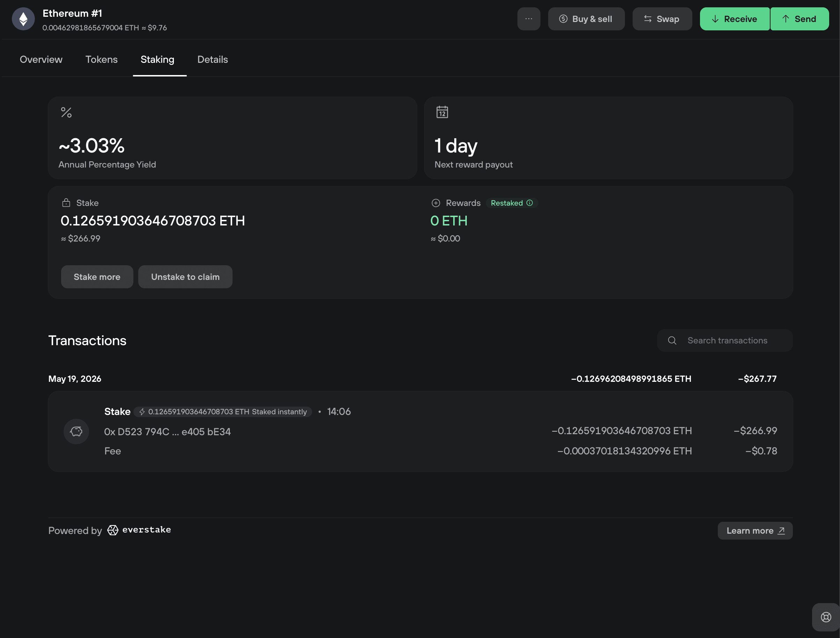This screenshot has width=840, height=638.
Task: Click the lock icon beside Stake
Action: click(66, 203)
